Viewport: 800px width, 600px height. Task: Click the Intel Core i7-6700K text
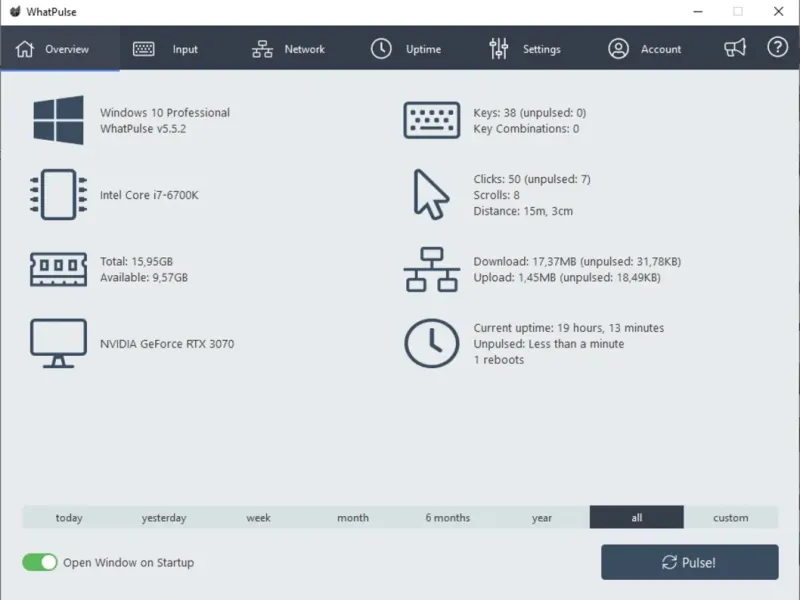tap(149, 195)
